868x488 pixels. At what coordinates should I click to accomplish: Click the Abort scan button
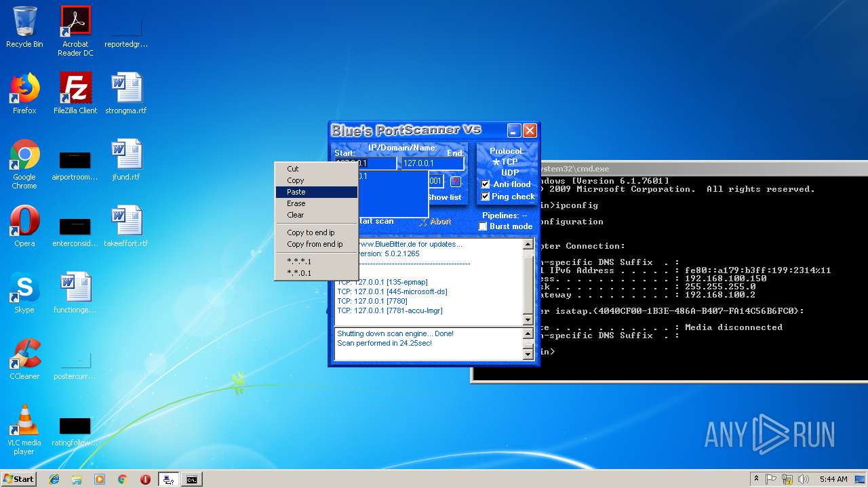435,222
